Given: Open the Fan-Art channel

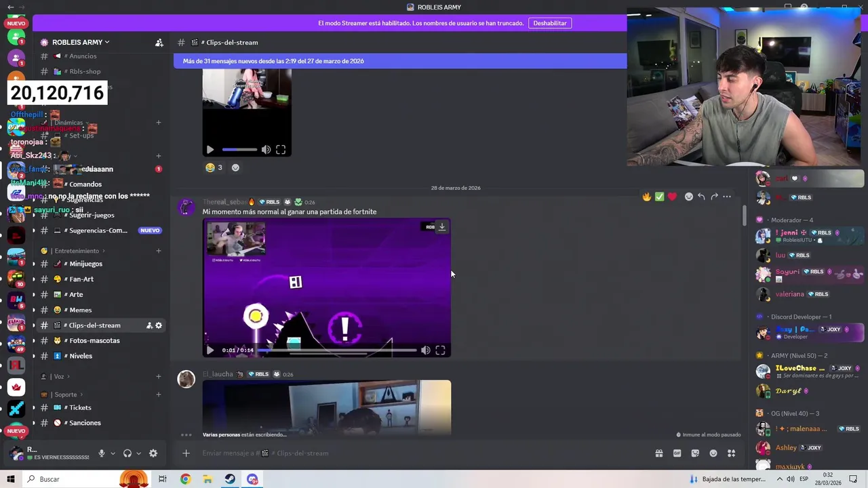Looking at the screenshot, I should pyautogui.click(x=81, y=279).
